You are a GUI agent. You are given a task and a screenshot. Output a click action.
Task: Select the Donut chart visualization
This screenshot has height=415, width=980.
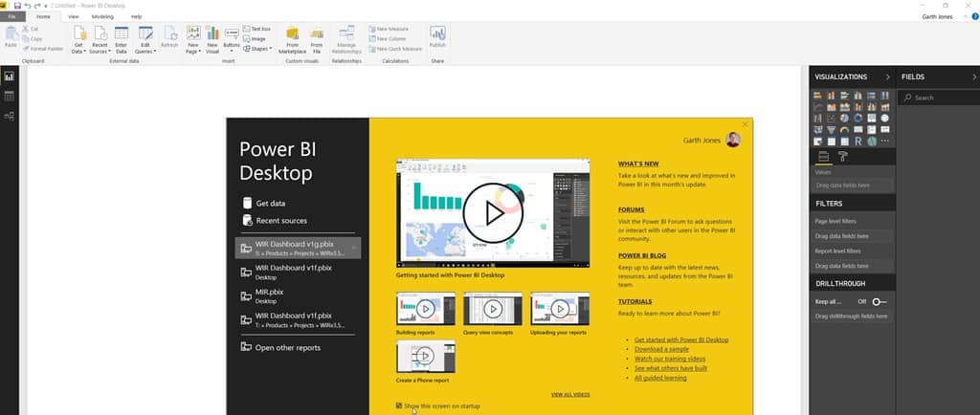[x=857, y=118]
